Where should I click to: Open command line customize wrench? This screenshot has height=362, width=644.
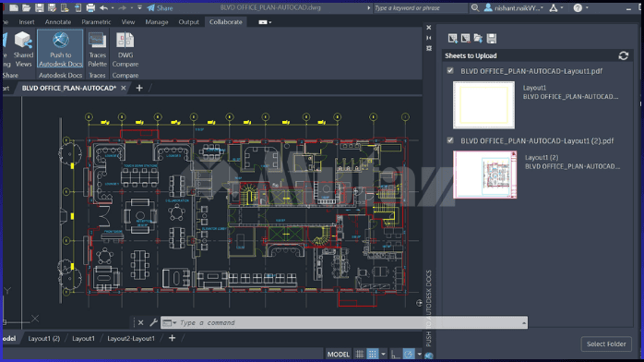[x=153, y=322]
